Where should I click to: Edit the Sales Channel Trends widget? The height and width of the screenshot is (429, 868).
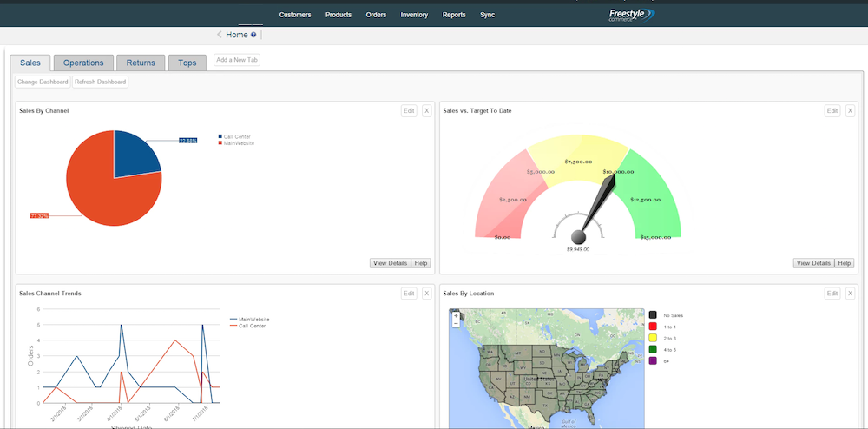[x=409, y=294]
